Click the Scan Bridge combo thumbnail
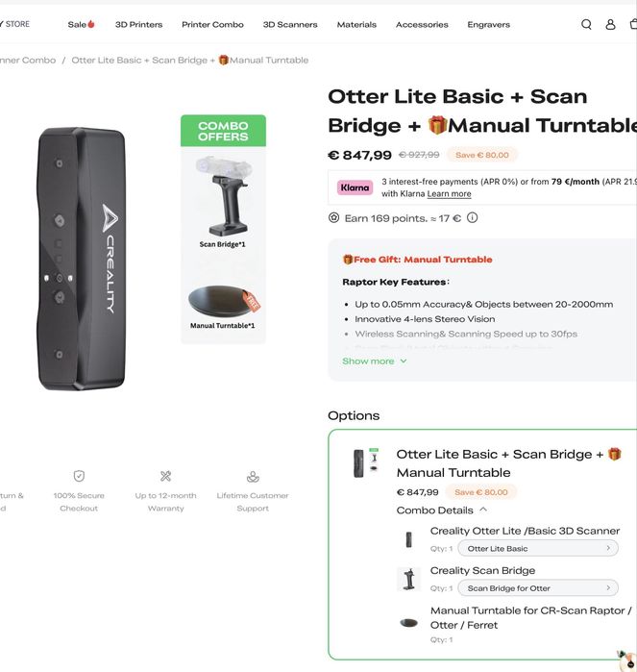 point(223,200)
